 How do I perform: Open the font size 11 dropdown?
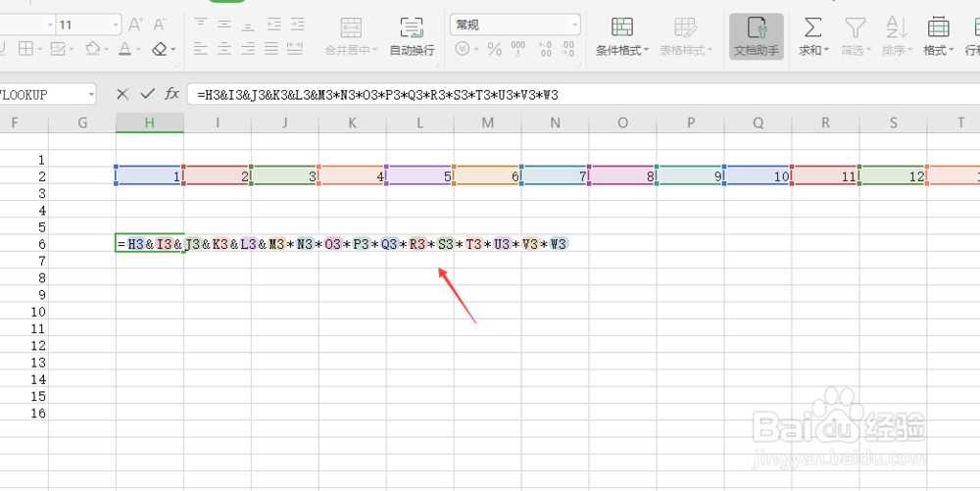click(117, 25)
